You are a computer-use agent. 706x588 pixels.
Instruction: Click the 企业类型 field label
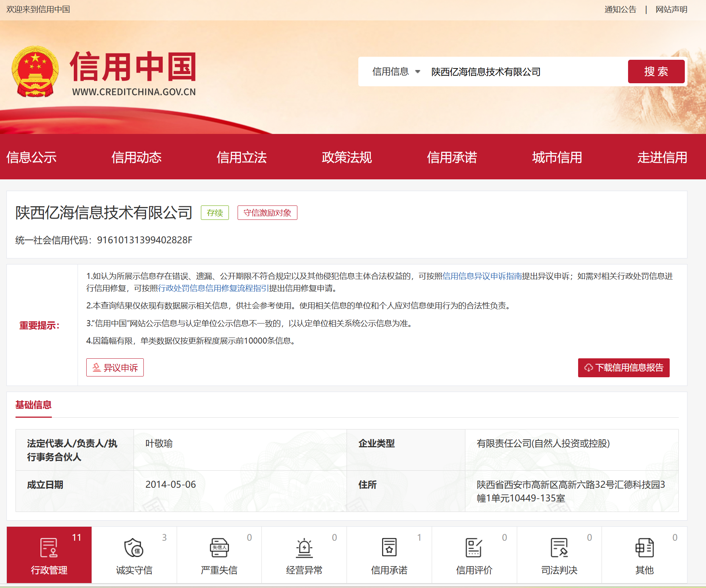pyautogui.click(x=376, y=443)
